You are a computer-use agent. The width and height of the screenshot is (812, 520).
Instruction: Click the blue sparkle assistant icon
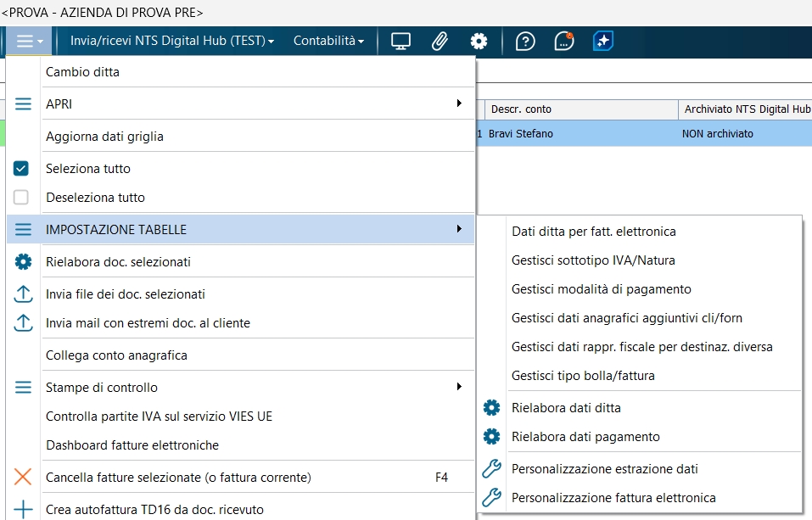point(603,41)
